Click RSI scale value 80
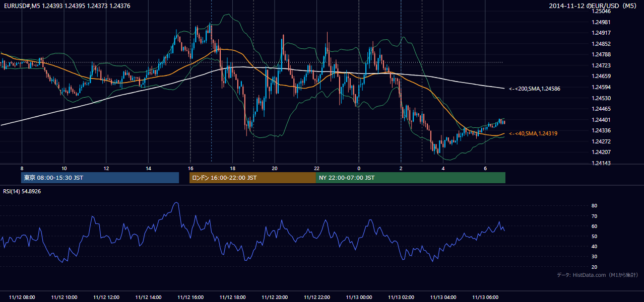Viewport: 644px width, 302px height. [x=594, y=206]
